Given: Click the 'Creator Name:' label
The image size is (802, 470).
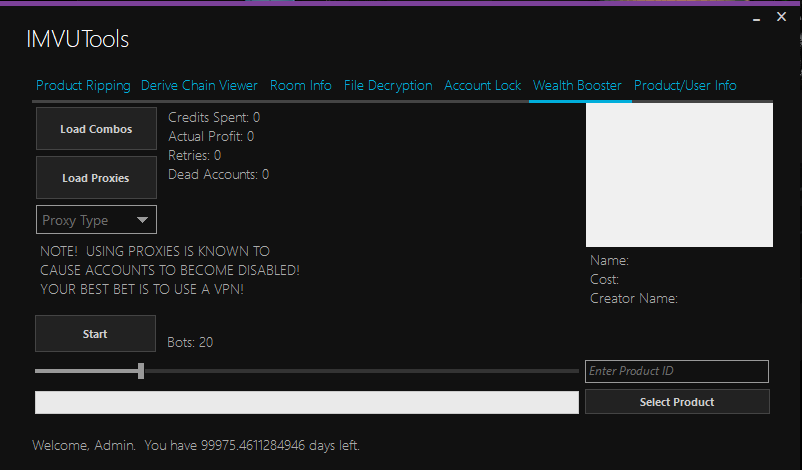Looking at the screenshot, I should click(x=634, y=299).
